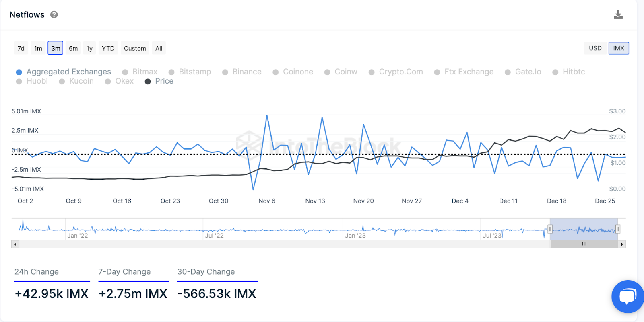This screenshot has height=322, width=644.
Task: Toggle the Price series in legend
Action: 159,81
